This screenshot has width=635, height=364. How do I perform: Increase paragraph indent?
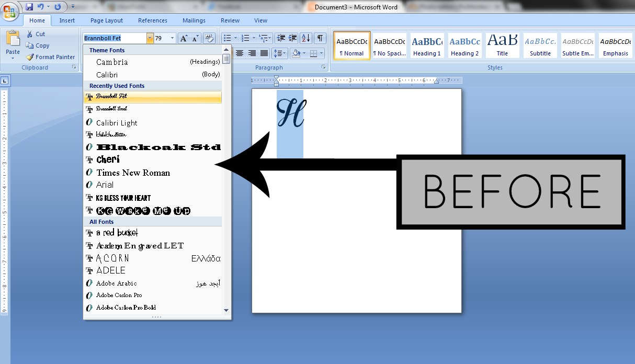[x=293, y=38]
